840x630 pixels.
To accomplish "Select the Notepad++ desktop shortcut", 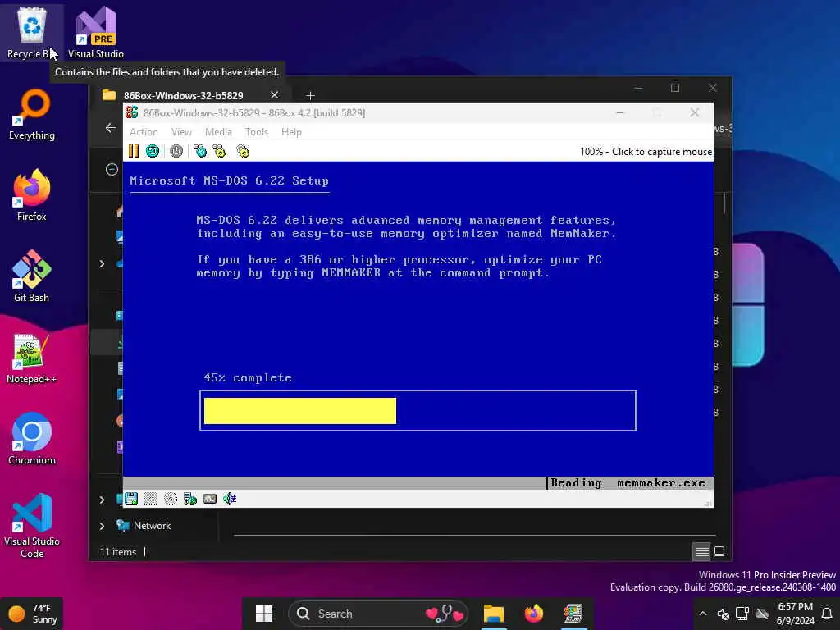I will pyautogui.click(x=32, y=358).
